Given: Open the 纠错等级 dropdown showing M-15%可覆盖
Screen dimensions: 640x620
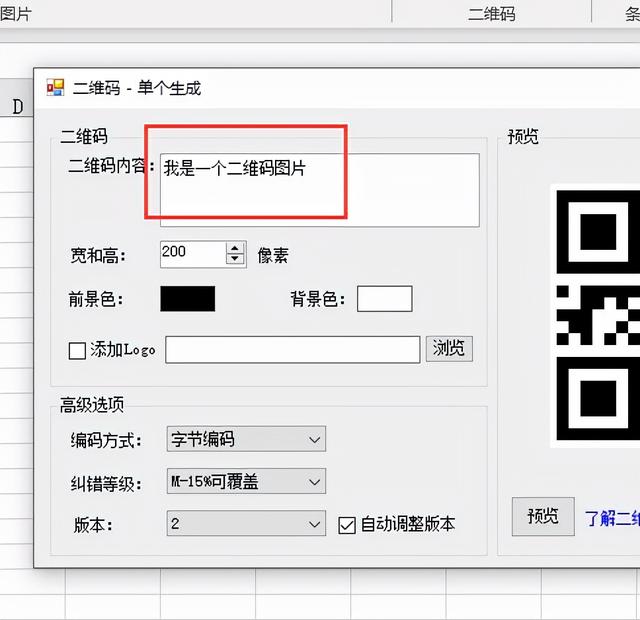Looking at the screenshot, I should point(246,482).
